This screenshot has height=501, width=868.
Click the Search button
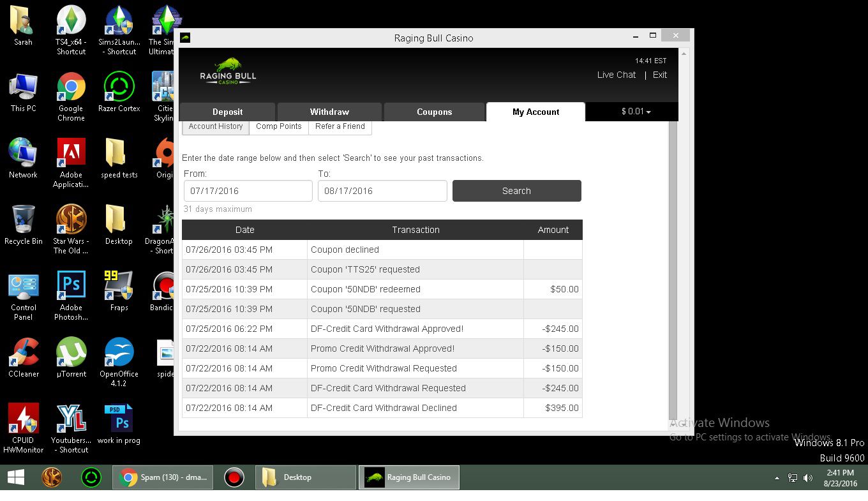point(517,191)
